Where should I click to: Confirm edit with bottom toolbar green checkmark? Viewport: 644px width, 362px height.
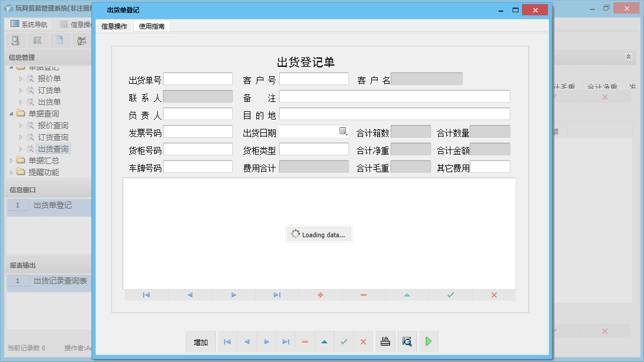tap(344, 342)
